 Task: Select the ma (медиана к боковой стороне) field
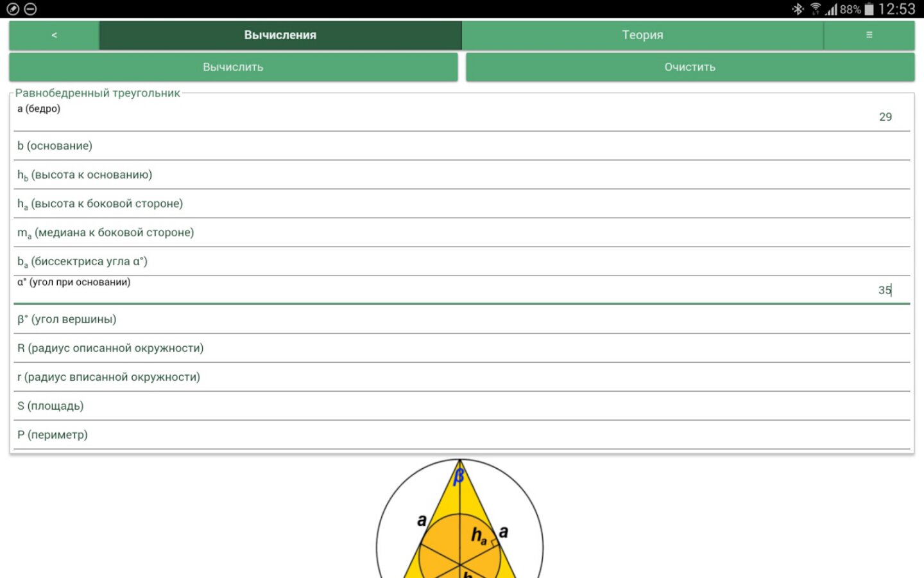[x=462, y=233]
